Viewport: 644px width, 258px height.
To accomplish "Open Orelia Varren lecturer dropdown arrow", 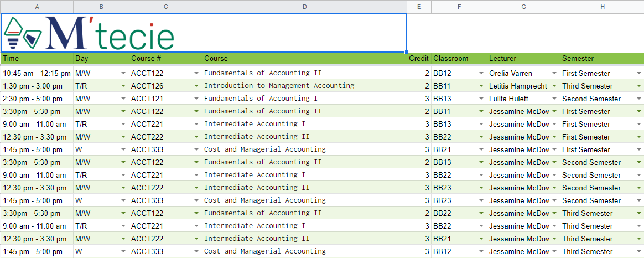I will coord(554,74).
